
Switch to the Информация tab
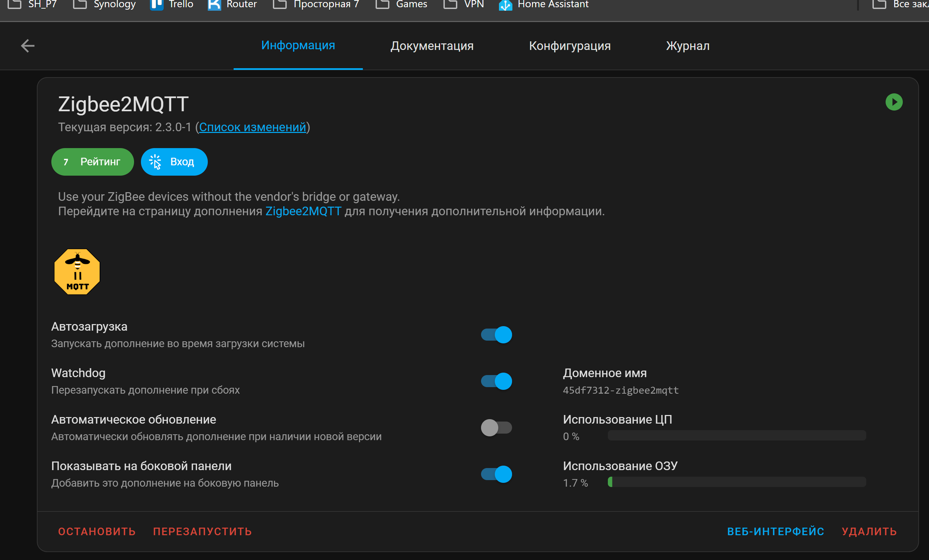[298, 45]
